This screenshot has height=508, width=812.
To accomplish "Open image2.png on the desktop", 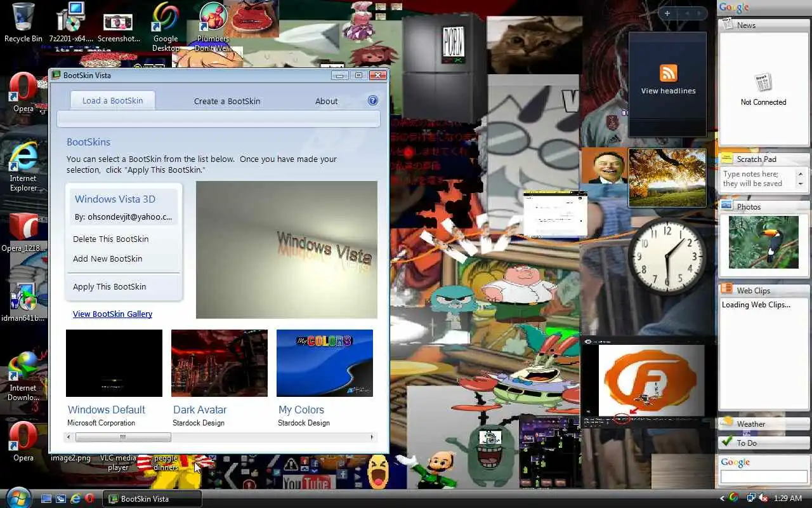I will click(x=70, y=458).
